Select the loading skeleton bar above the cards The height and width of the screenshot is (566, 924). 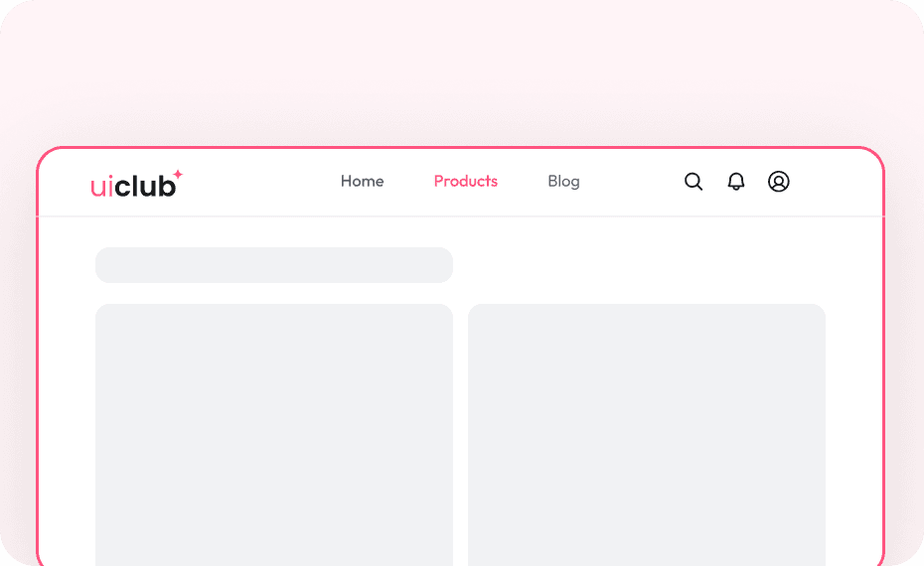click(274, 265)
